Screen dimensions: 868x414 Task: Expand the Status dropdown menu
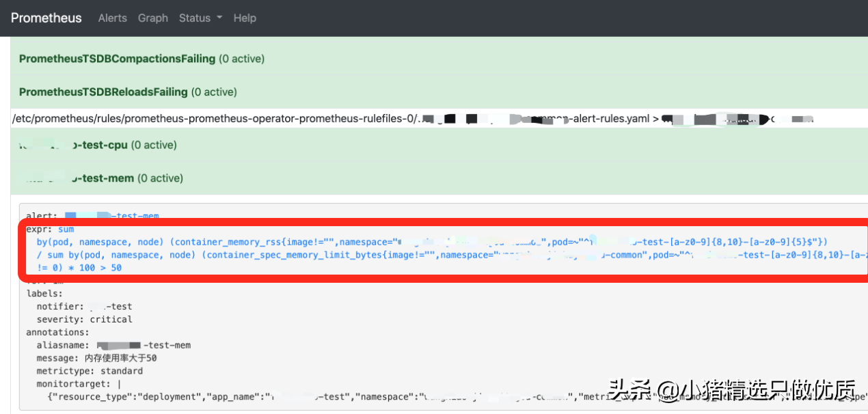200,18
